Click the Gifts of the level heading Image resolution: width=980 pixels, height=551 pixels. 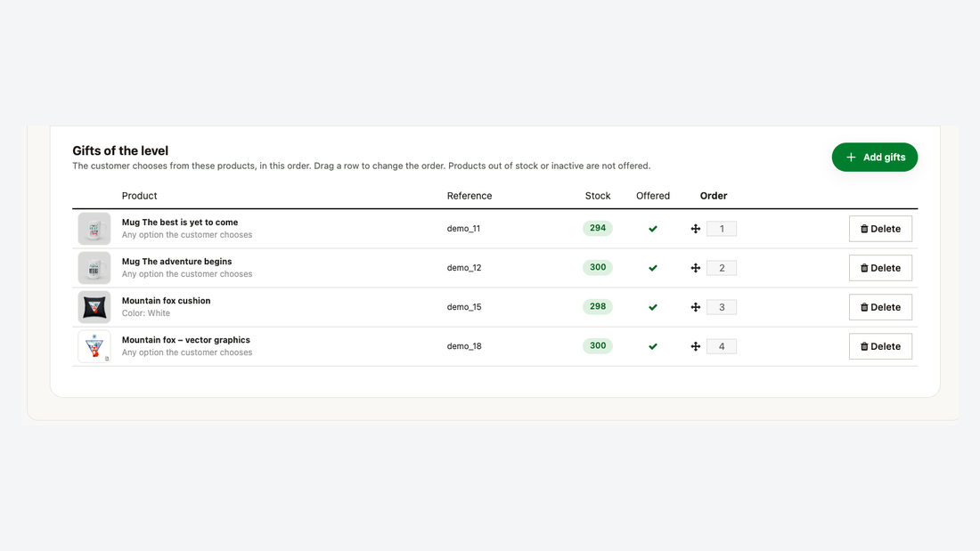click(120, 150)
